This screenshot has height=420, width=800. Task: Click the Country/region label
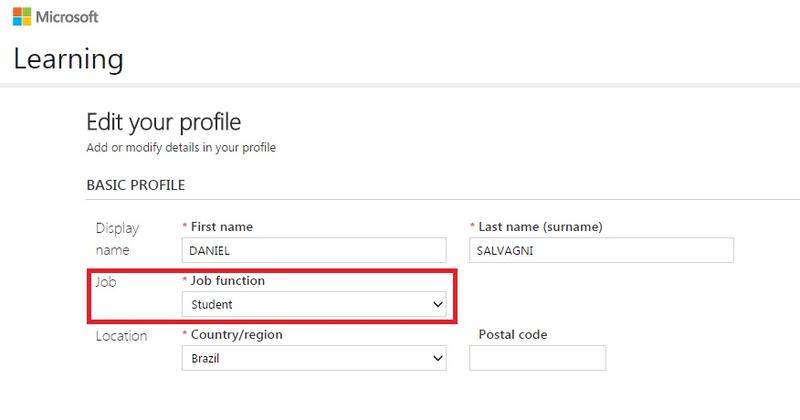[235, 335]
